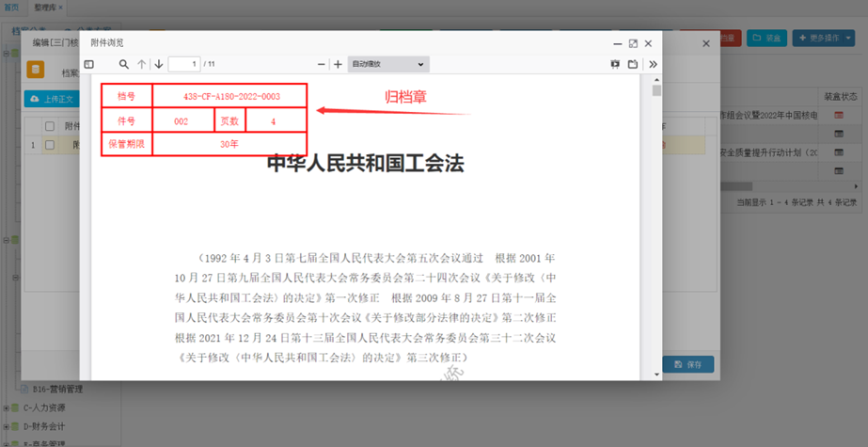
Task: Click the page number input field
Action: click(x=184, y=64)
